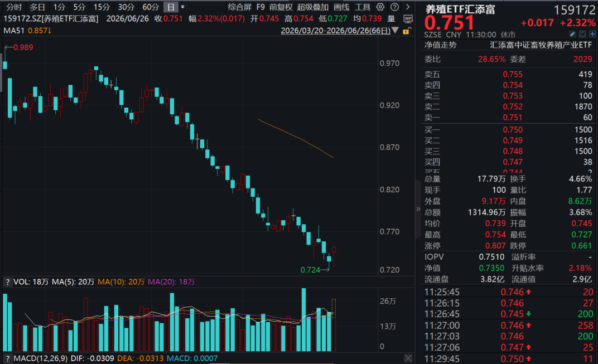
Task: Collapse the right quote panel with chevron handle
Action: pos(418,209)
